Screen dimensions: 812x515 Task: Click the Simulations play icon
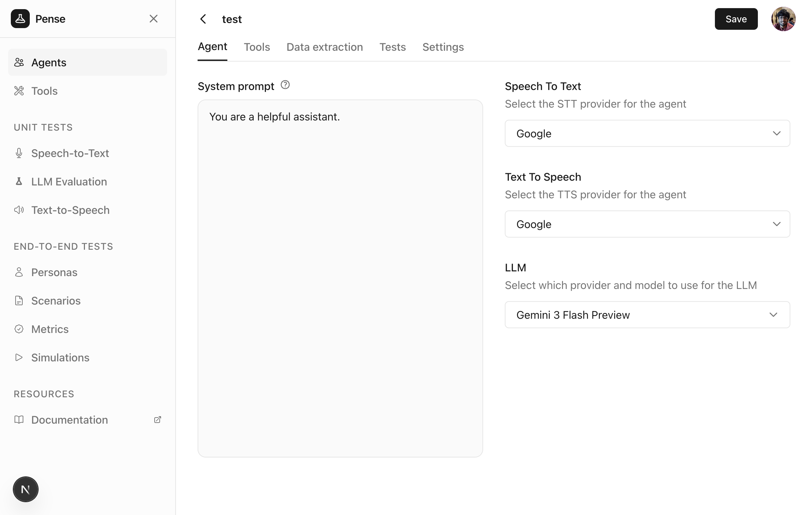click(x=19, y=357)
